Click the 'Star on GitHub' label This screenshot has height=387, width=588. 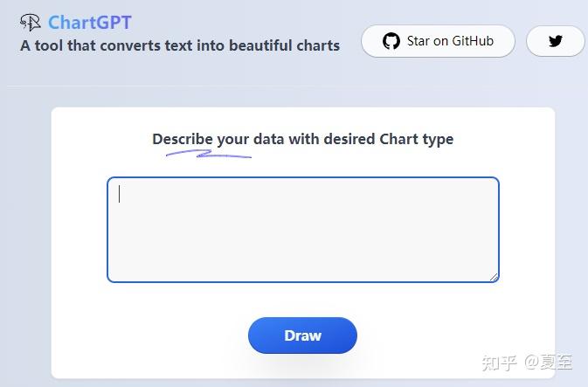[450, 41]
